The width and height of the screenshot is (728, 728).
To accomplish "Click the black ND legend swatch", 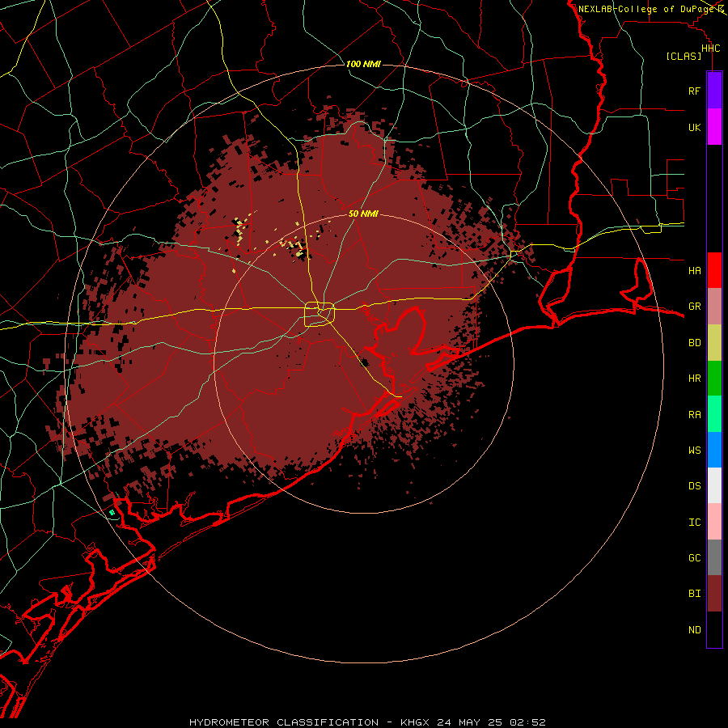I will tap(714, 629).
